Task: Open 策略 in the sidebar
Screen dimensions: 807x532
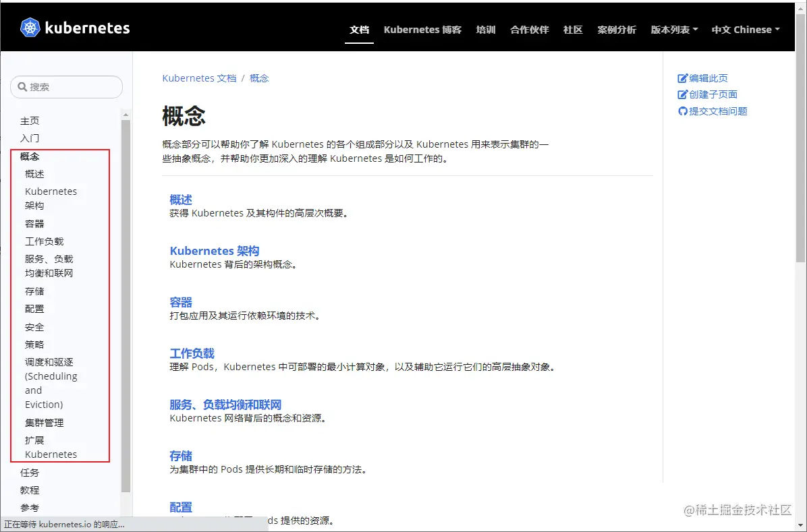Action: coord(34,345)
